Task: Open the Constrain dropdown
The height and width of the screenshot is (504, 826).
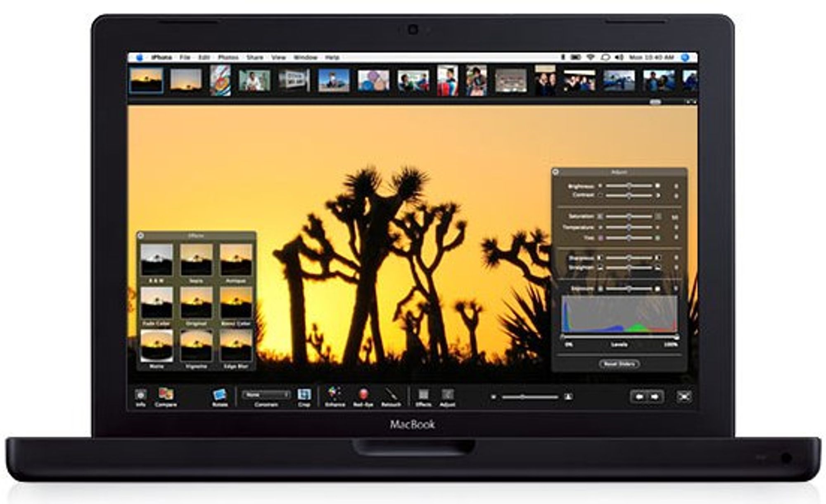Action: tap(266, 395)
